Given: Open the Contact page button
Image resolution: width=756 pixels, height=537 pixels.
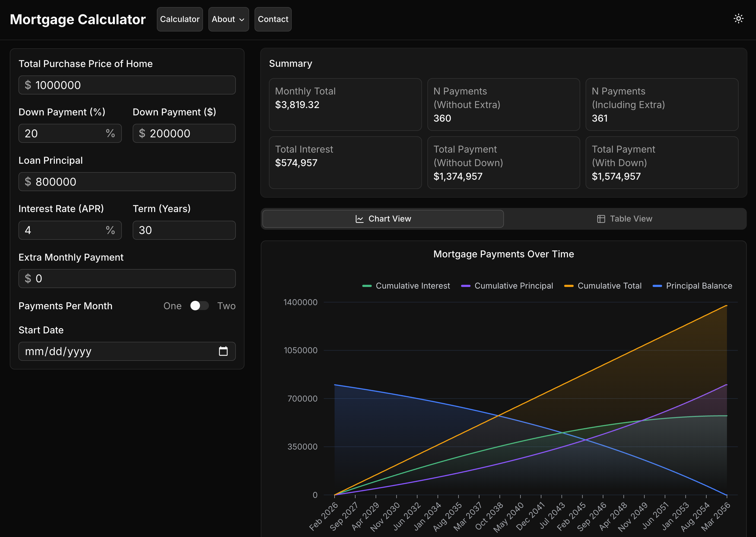Looking at the screenshot, I should point(273,19).
